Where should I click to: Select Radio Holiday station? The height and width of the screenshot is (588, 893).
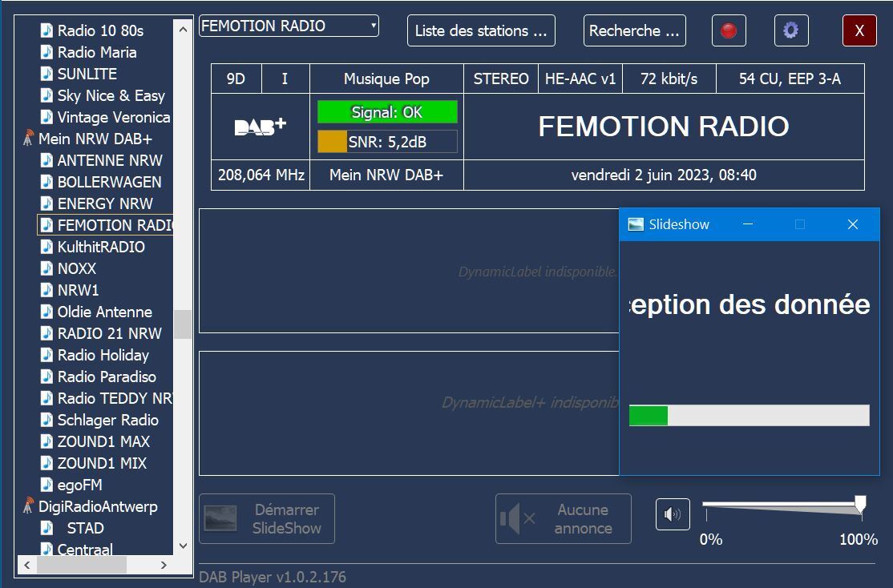coord(103,355)
